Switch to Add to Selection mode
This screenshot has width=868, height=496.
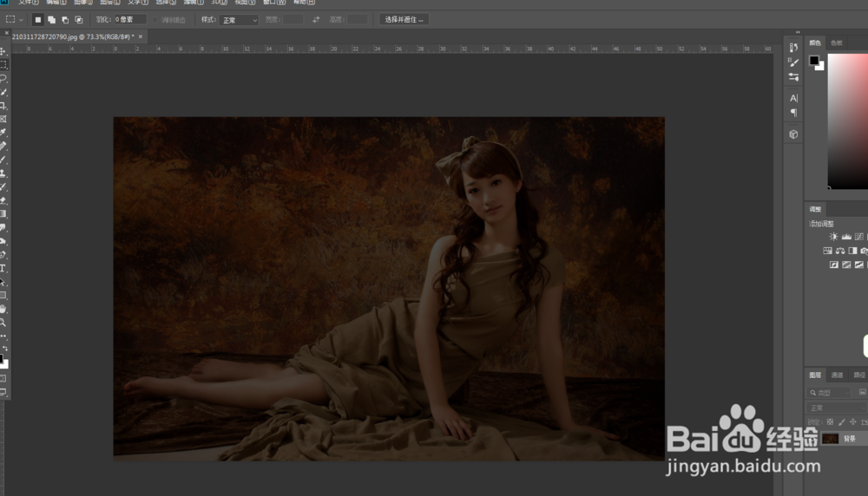click(x=51, y=19)
